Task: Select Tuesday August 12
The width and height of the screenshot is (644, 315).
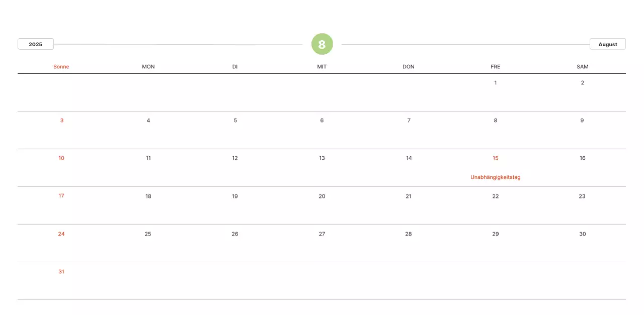Action: click(235, 158)
